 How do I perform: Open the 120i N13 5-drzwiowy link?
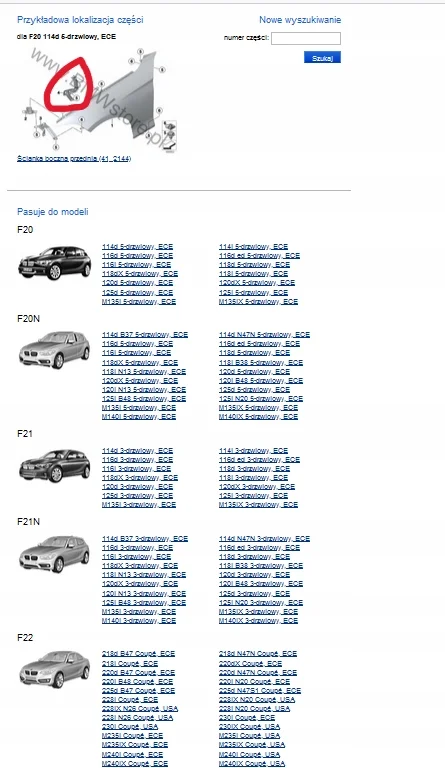coord(144,390)
